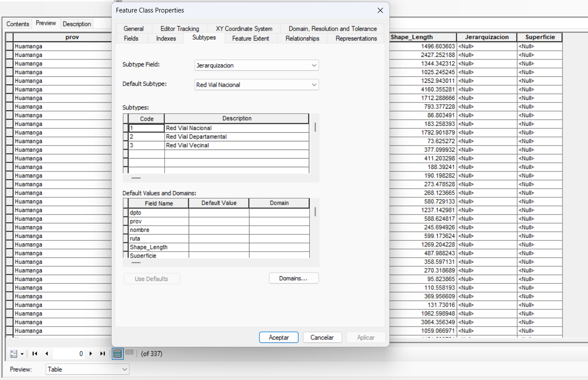588x380 pixels.
Task: Jump to the last record
Action: [103, 354]
